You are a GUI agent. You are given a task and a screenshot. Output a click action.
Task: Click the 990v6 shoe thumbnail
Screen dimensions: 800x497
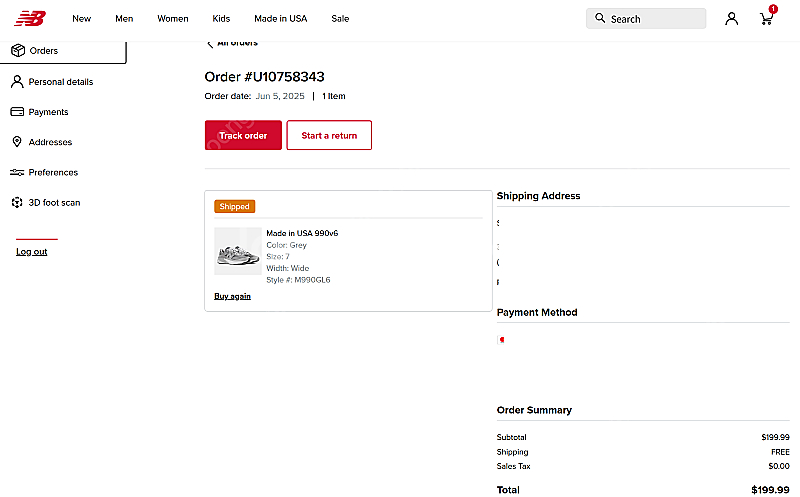[238, 251]
